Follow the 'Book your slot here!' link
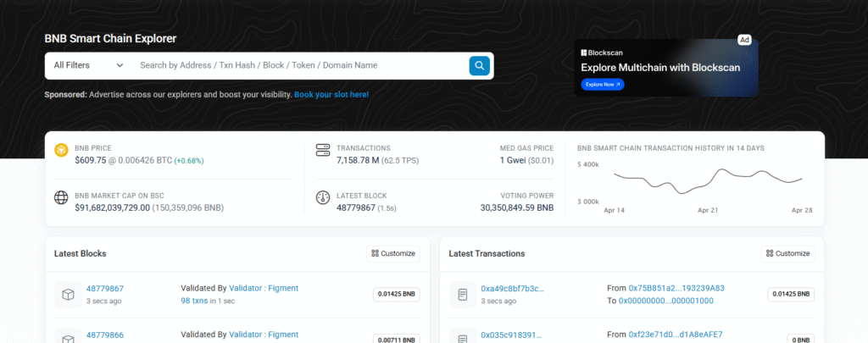Viewport: 868px width, 343px height. pyautogui.click(x=331, y=95)
